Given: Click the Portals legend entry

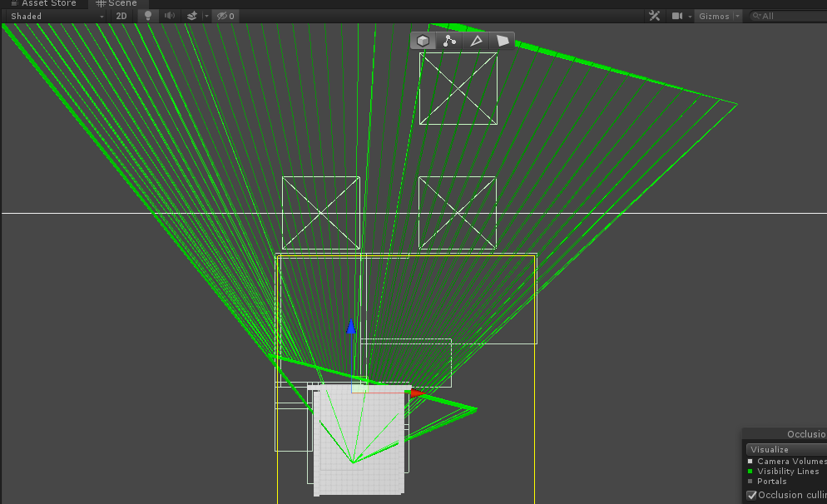Looking at the screenshot, I should click(x=771, y=482).
